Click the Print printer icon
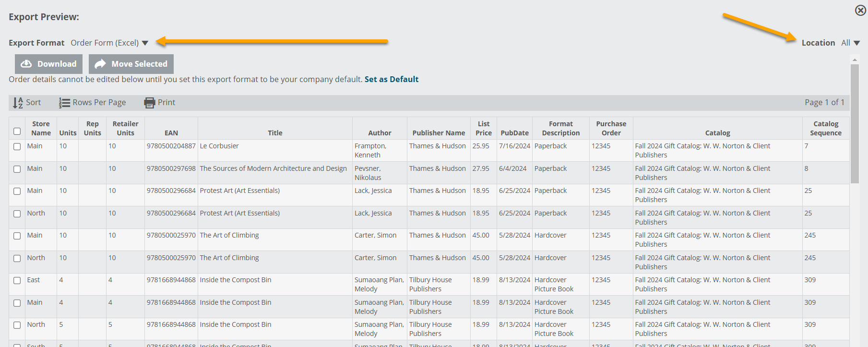 click(x=150, y=103)
